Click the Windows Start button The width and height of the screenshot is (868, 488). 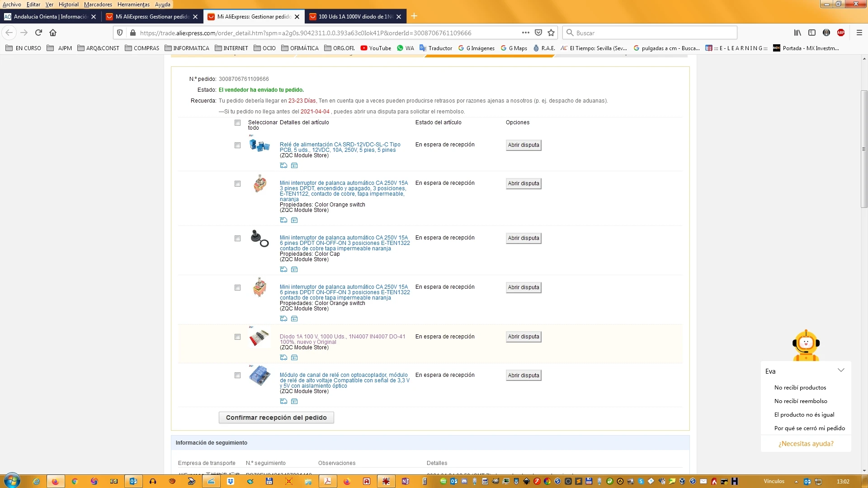(12, 481)
